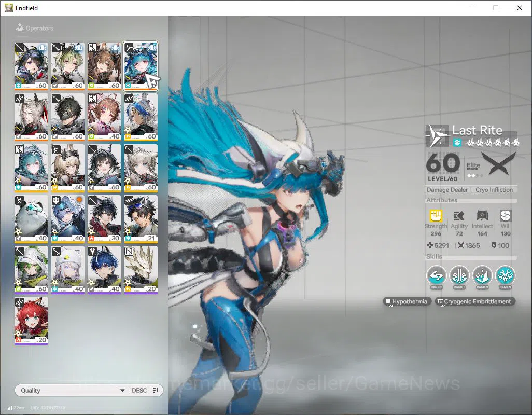
Task: Choose the green-haired white-hooded level 60 operator
Action: [31, 269]
